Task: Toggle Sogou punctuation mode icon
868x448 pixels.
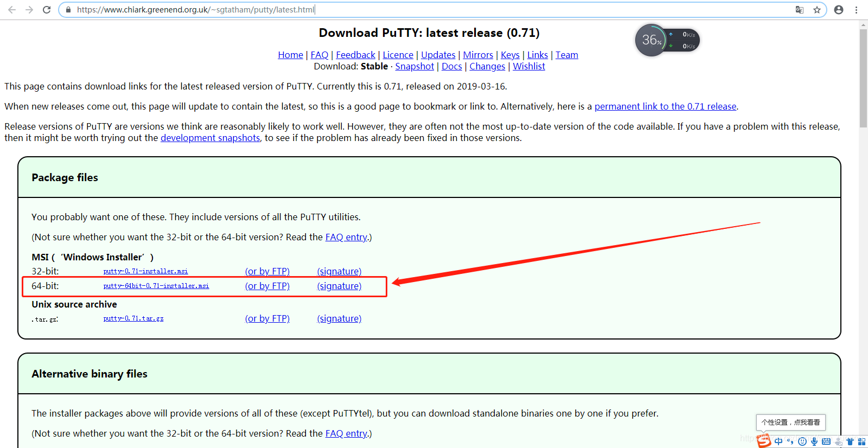Action: 790,441
